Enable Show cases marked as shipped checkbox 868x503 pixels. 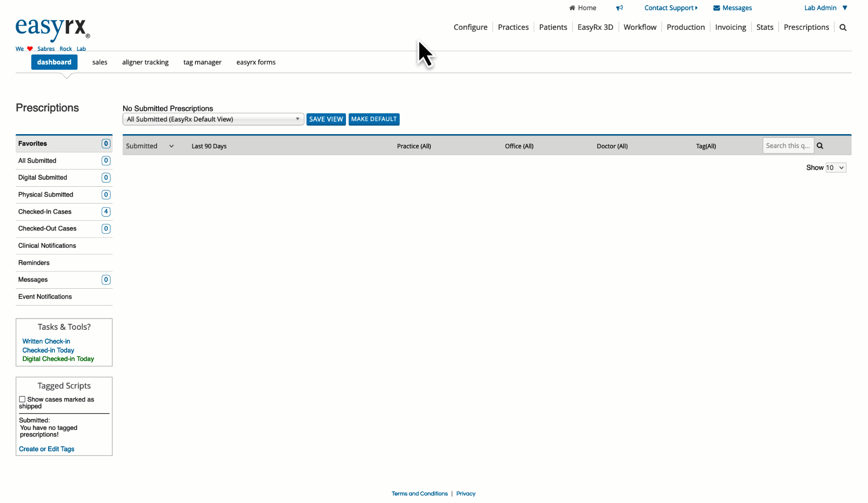(22, 399)
